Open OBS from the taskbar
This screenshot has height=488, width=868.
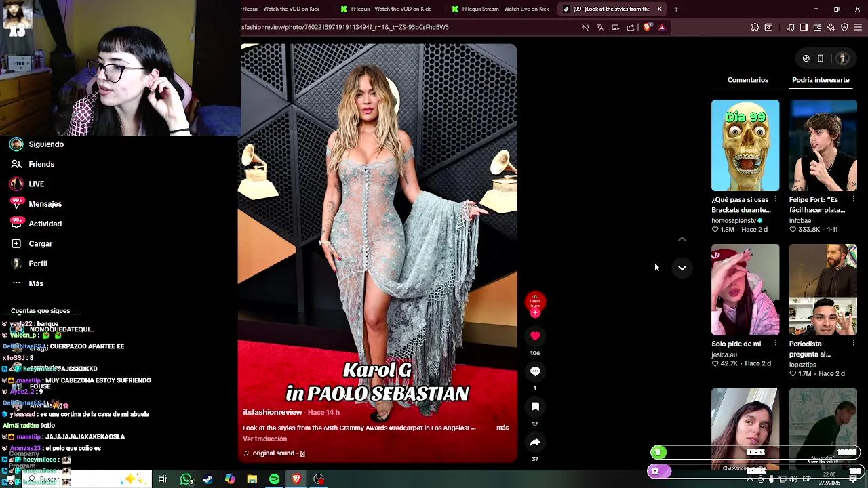tap(319, 479)
